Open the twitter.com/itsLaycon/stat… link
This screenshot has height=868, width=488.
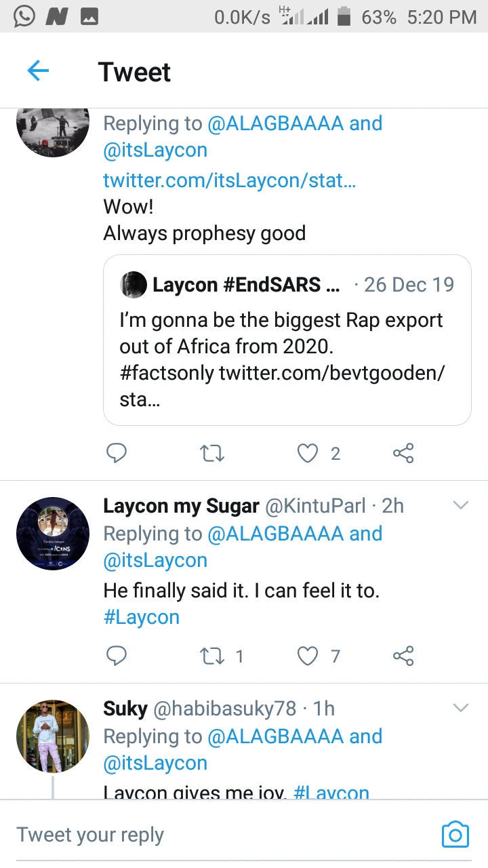[x=229, y=180]
